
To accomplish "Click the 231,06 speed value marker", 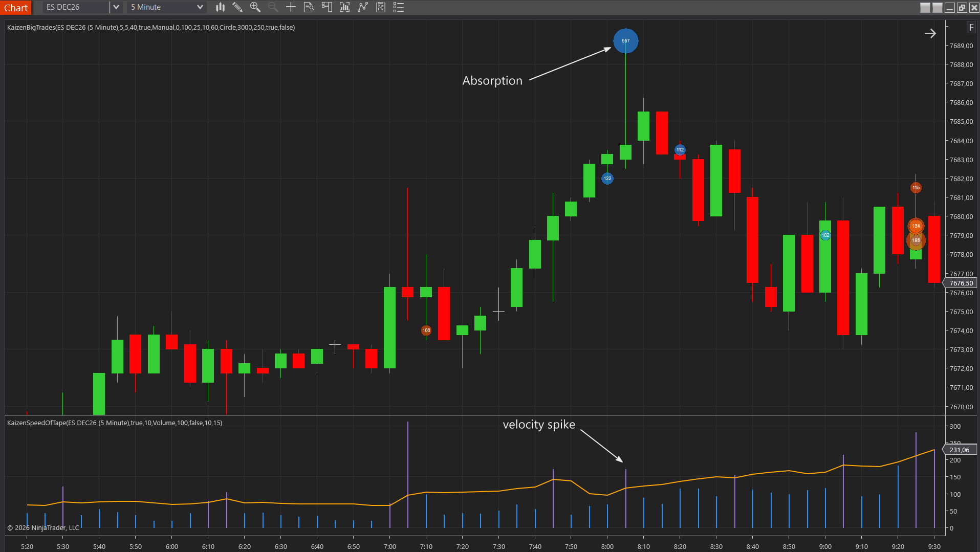I will point(960,450).
